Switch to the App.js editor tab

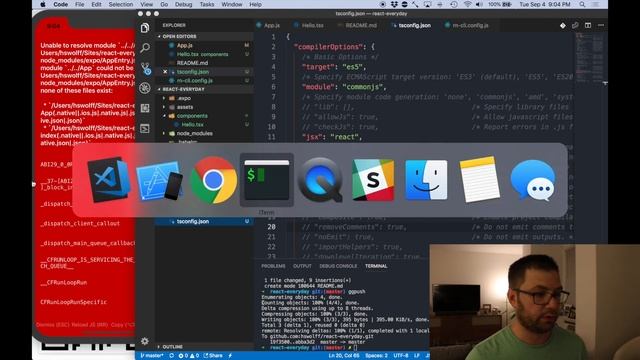269,25
